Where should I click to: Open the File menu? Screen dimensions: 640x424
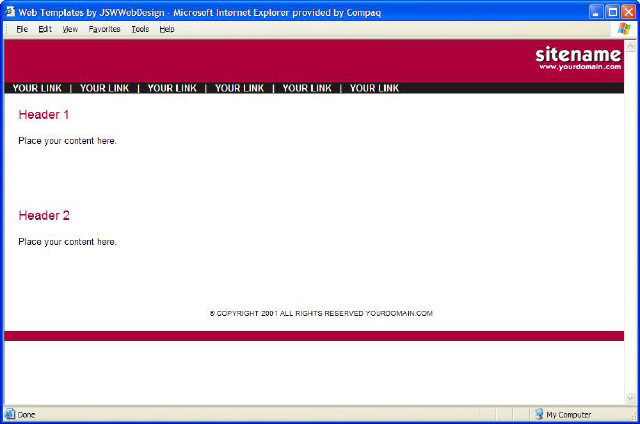coord(22,29)
